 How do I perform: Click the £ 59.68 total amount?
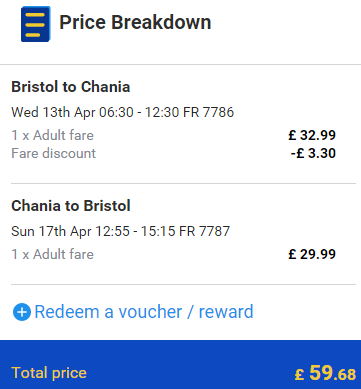tap(325, 373)
